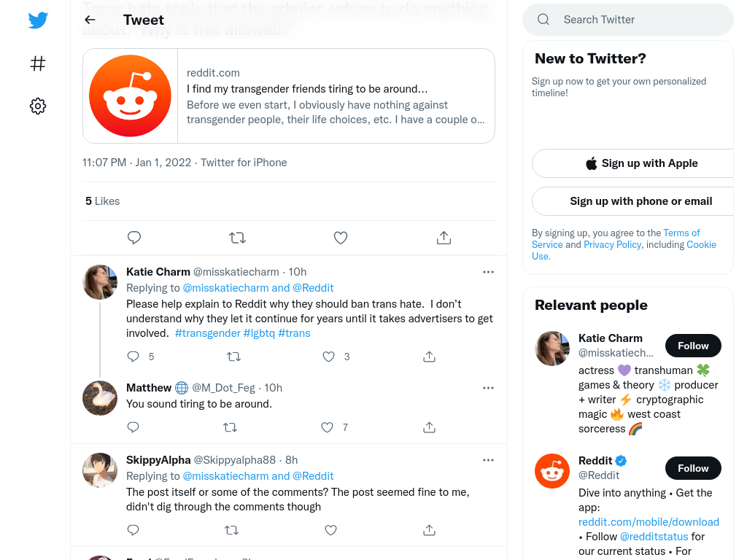Follow Katie Charm in Relevant people
This screenshot has height=560, width=747.
pos(693,346)
